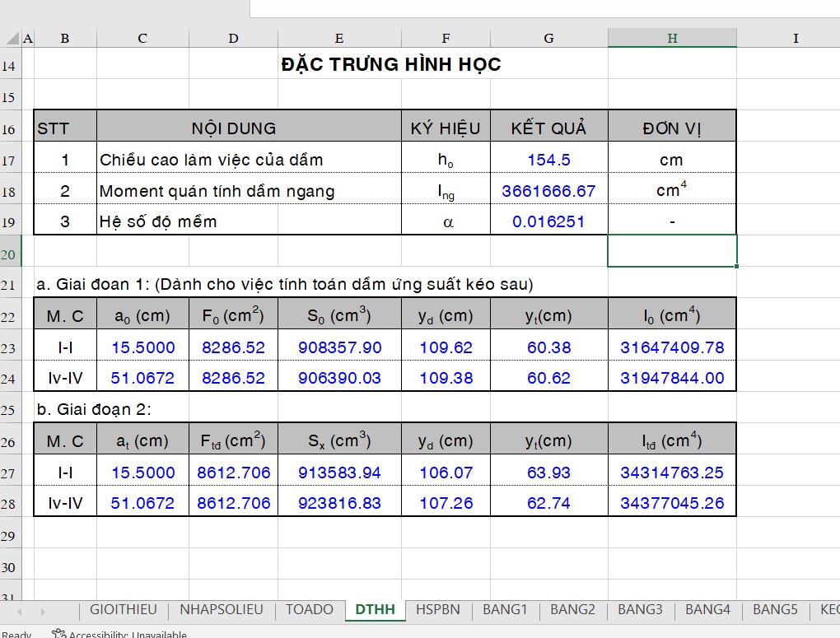Click sheet tab scroll left arrow

(x=19, y=611)
